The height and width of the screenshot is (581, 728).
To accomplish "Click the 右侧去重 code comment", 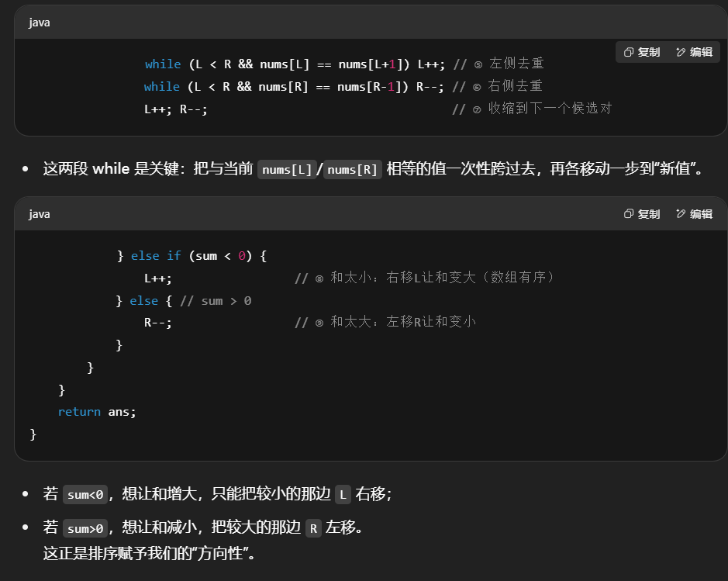I will [515, 86].
